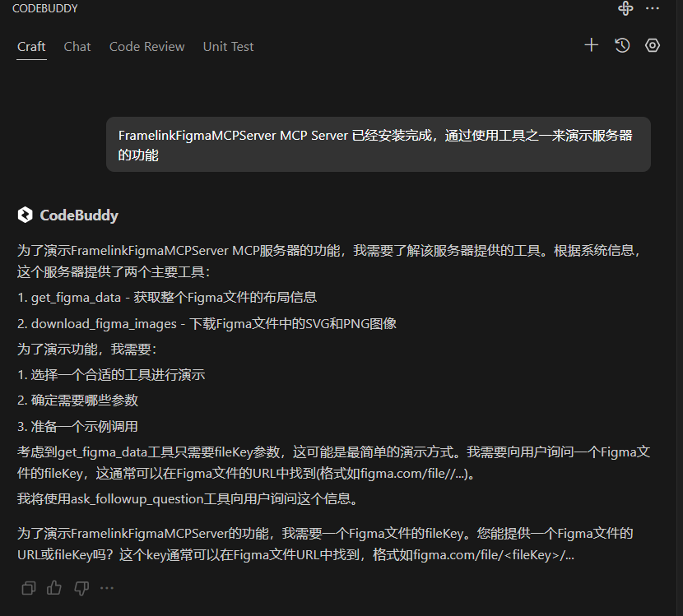Click the line '2. 确定需要哪些参数'
This screenshot has height=616, width=683.
(x=77, y=401)
